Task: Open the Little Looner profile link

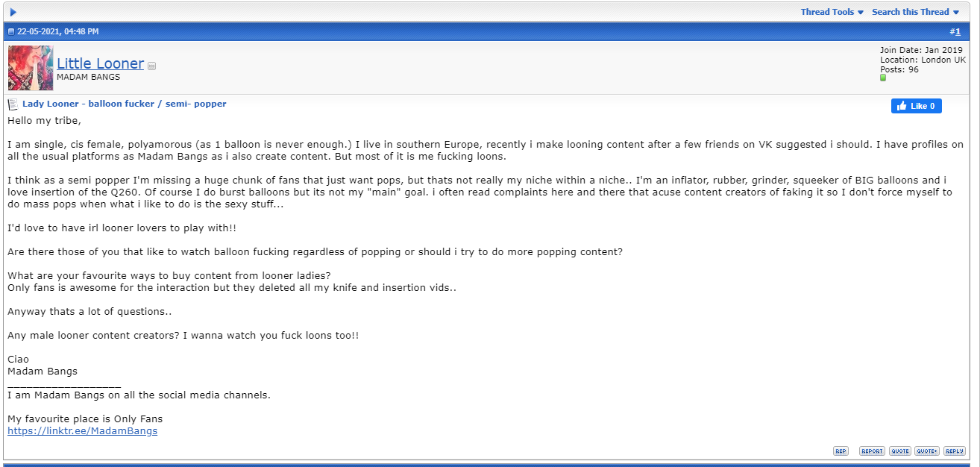Action: point(100,63)
